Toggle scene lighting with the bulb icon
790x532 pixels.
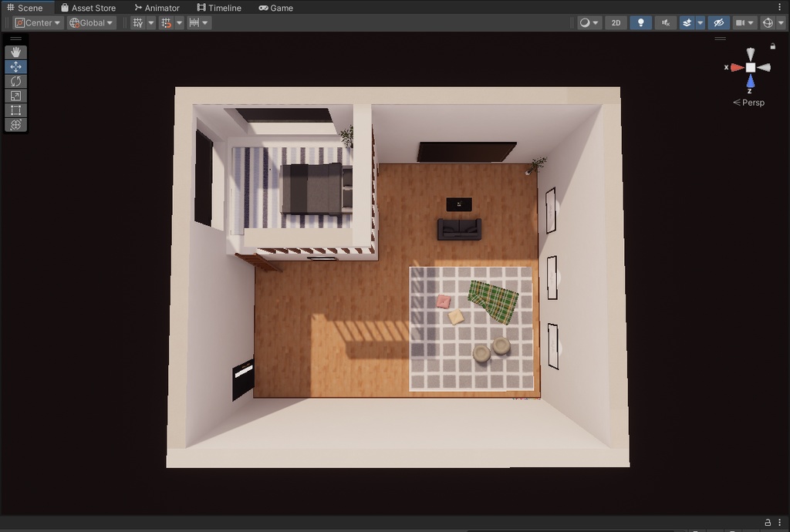click(x=640, y=22)
